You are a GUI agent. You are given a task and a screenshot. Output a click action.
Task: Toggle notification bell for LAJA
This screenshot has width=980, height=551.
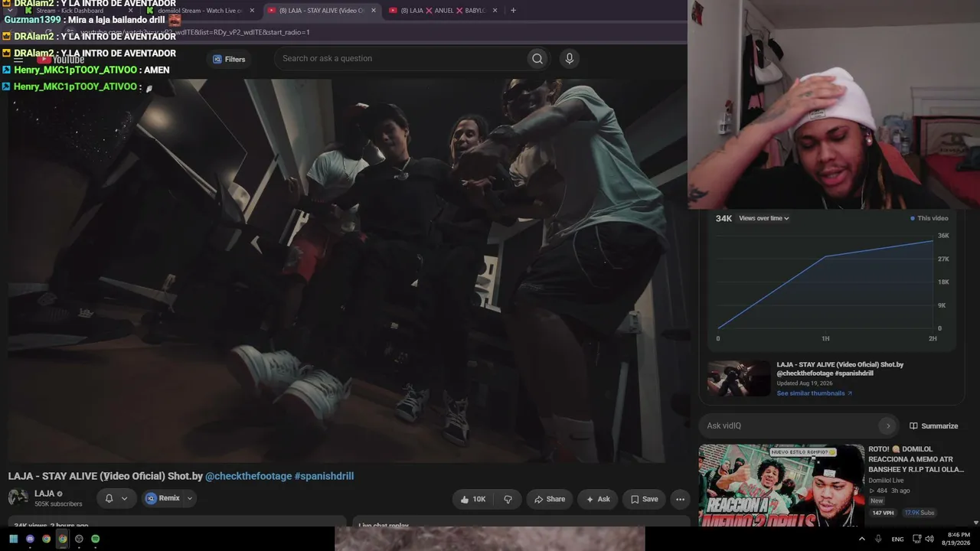tap(109, 498)
